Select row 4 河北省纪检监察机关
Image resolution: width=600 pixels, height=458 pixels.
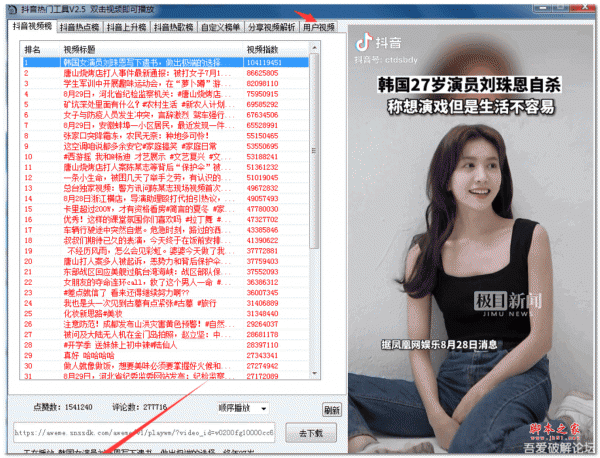click(x=165, y=94)
